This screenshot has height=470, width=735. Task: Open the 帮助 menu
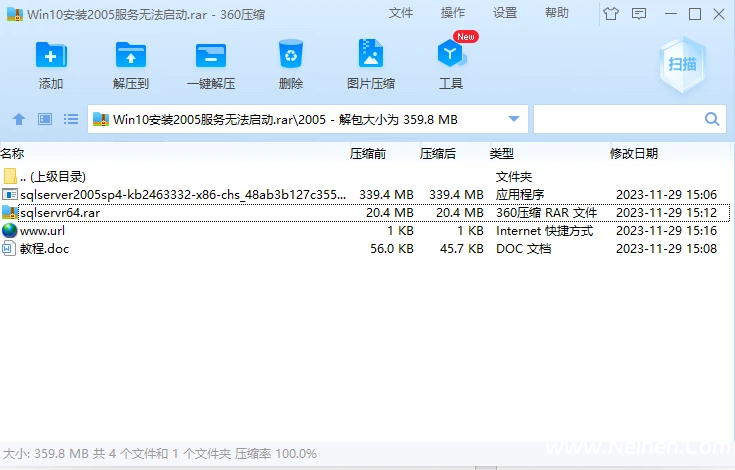point(557,13)
